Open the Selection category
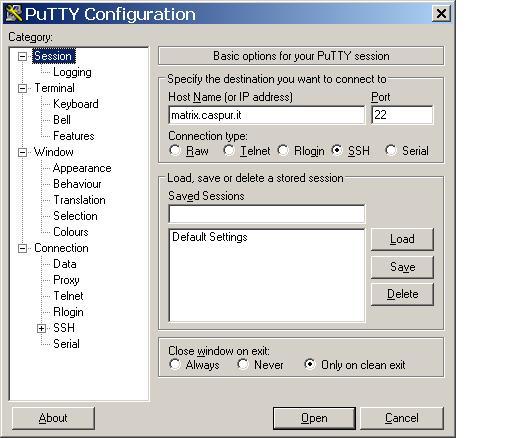This screenshot has width=512, height=438. pos(75,216)
